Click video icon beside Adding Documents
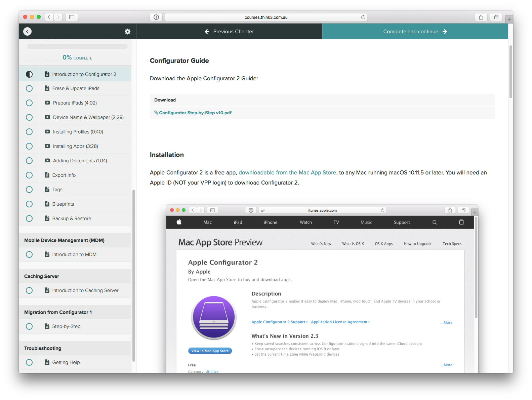 [47, 161]
